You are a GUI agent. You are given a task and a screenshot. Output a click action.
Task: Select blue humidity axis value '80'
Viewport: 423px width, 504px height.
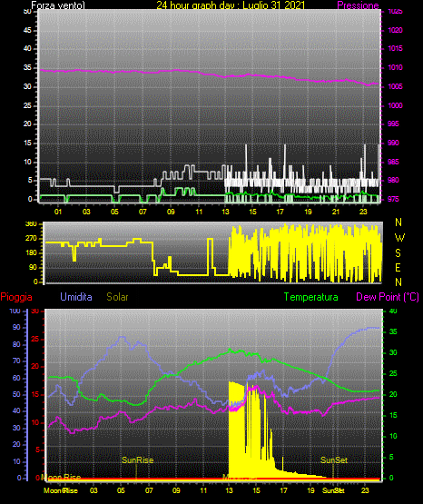pyautogui.click(x=16, y=344)
